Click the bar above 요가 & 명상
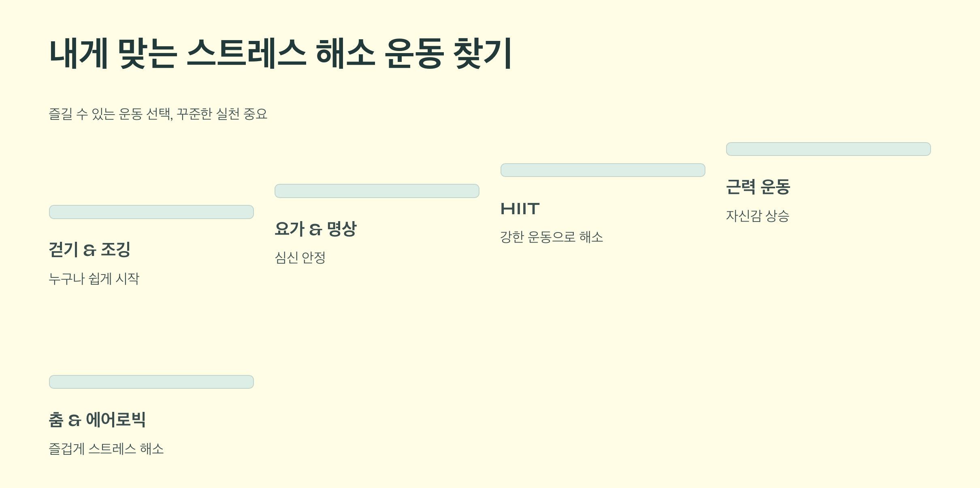Screen dimensions: 980x488 pyautogui.click(x=377, y=191)
